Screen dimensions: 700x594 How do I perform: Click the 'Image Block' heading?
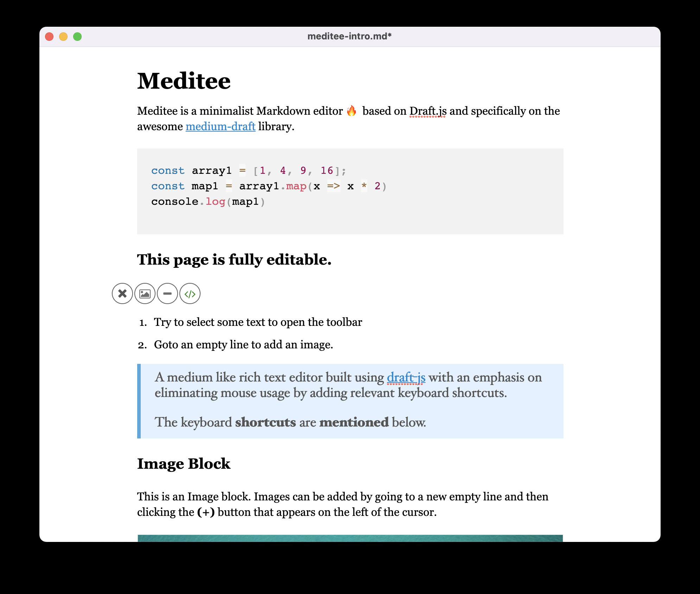184,464
